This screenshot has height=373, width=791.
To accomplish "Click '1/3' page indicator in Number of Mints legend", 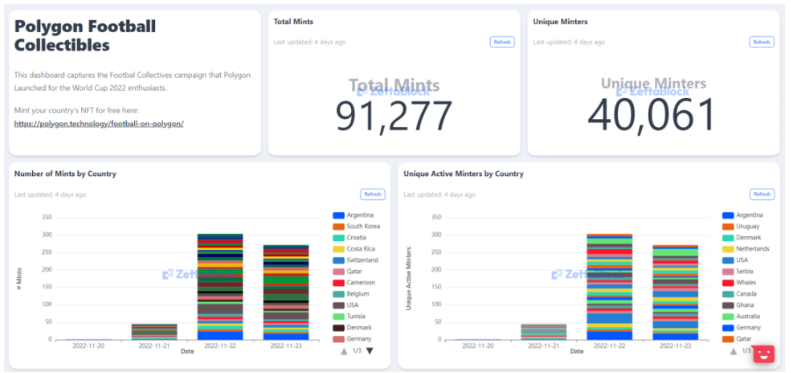I will click(357, 351).
